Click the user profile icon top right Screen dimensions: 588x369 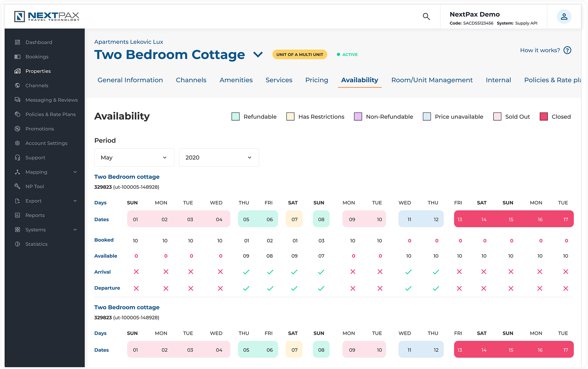click(x=564, y=16)
